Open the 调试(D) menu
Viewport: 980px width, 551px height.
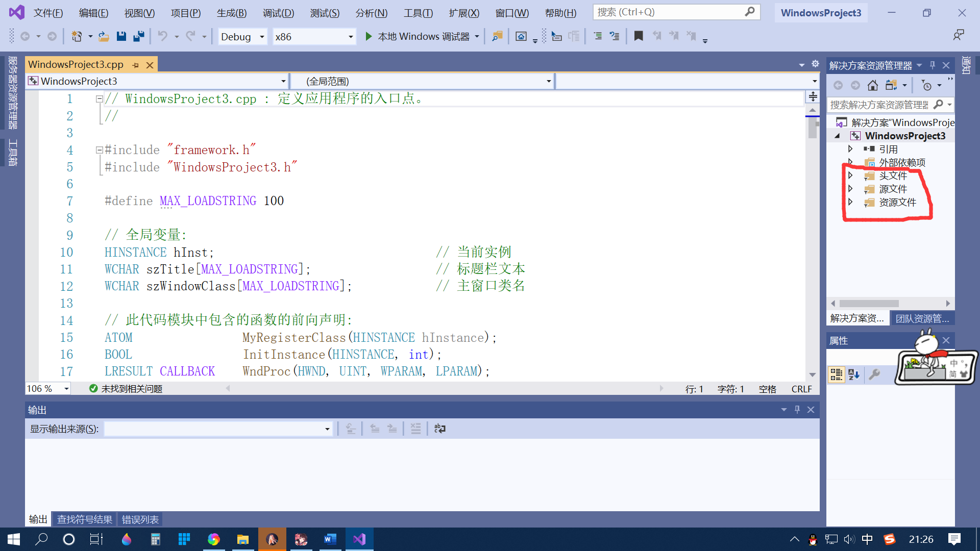tap(278, 13)
